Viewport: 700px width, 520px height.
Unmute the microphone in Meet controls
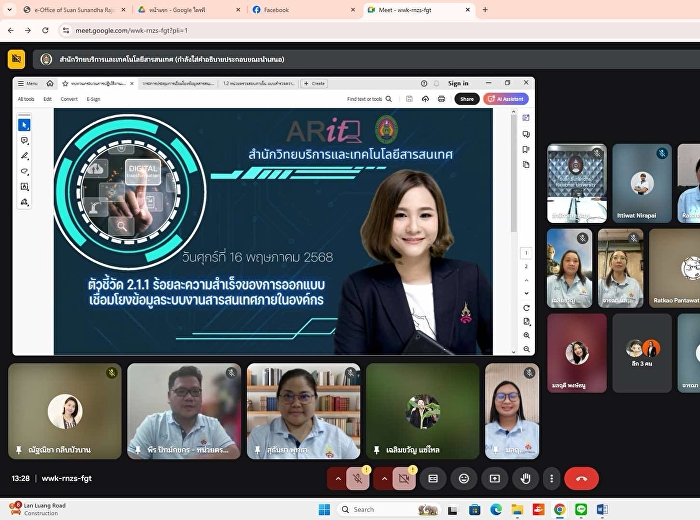(358, 478)
